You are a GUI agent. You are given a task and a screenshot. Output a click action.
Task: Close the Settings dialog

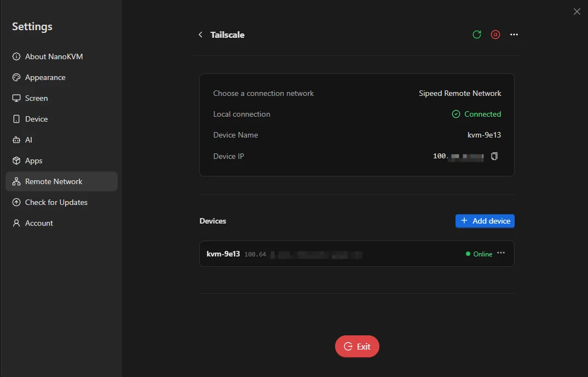[x=577, y=12]
